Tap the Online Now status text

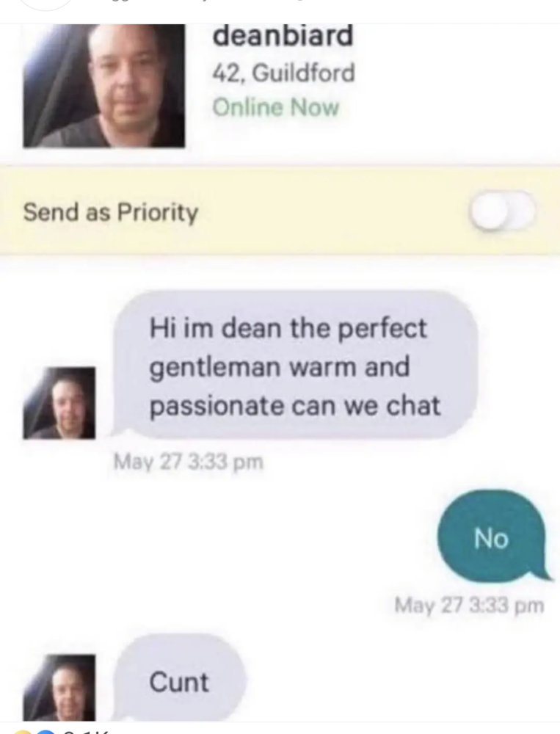click(276, 107)
